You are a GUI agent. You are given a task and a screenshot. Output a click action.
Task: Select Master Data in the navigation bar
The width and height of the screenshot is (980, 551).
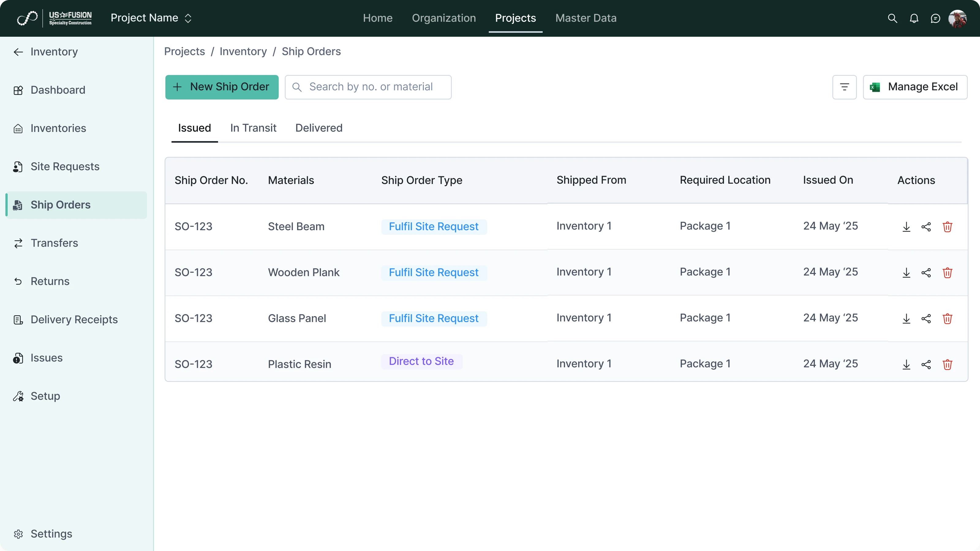click(586, 18)
